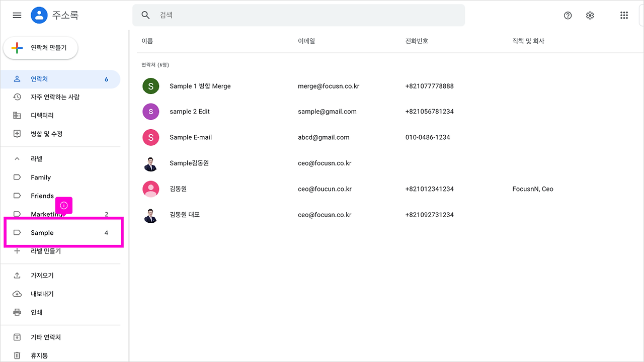The image size is (644, 362).
Task: Open the settings gear icon
Action: (590, 15)
